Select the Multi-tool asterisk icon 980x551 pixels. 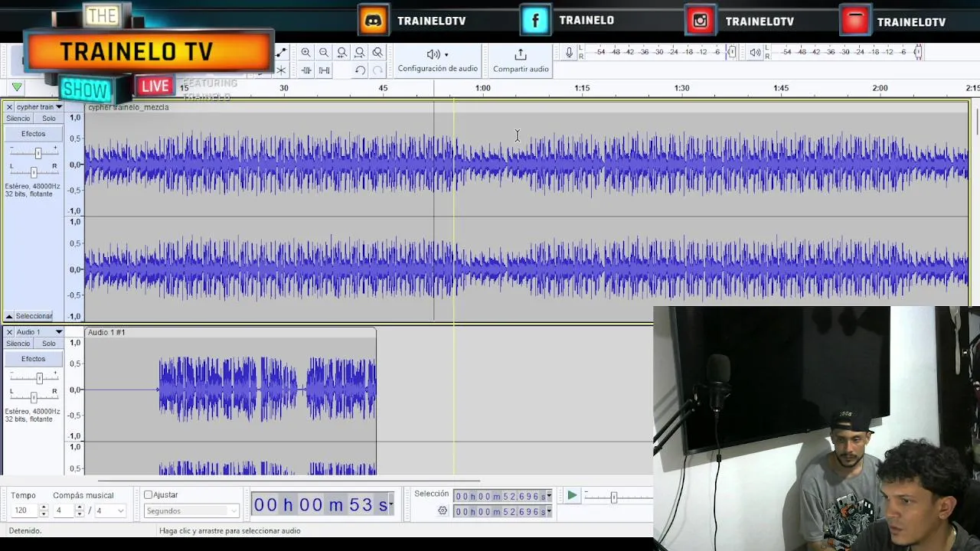pos(281,70)
